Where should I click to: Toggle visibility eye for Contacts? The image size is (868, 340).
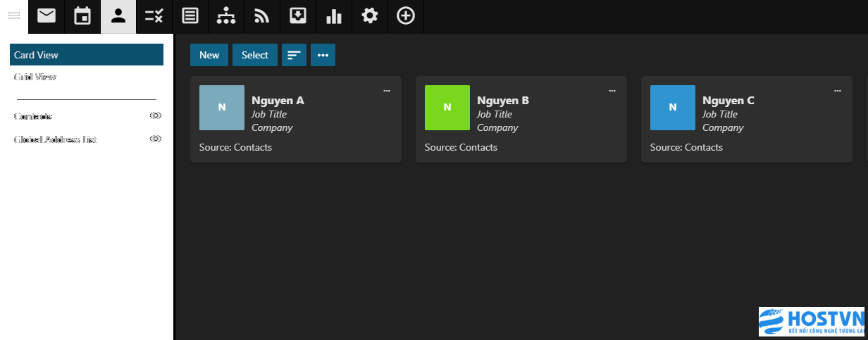coord(156,115)
